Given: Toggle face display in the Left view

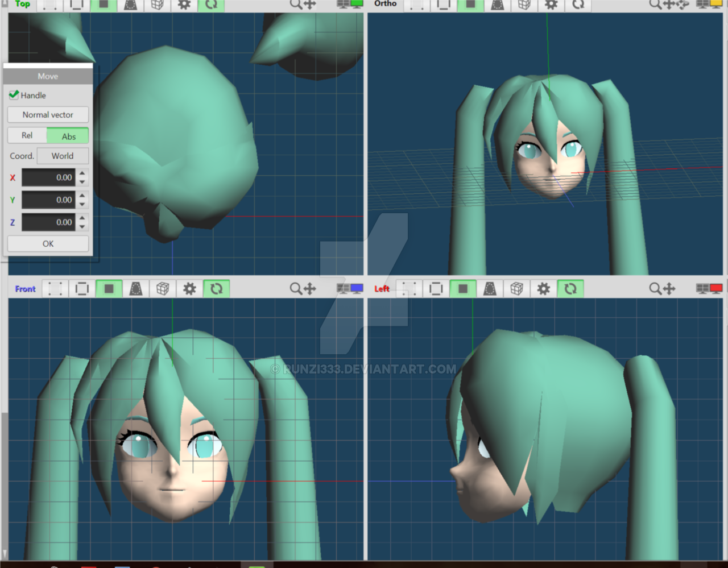Looking at the screenshot, I should [463, 289].
